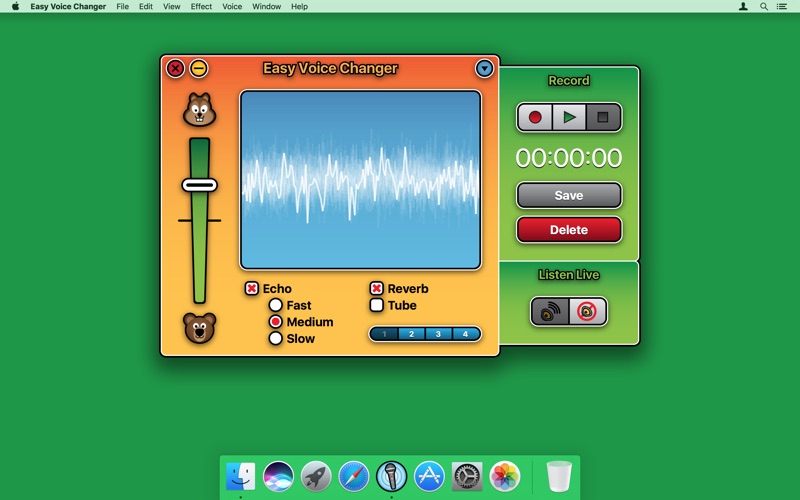The height and width of the screenshot is (500, 800).
Task: Open the View menu
Action: 171,7
